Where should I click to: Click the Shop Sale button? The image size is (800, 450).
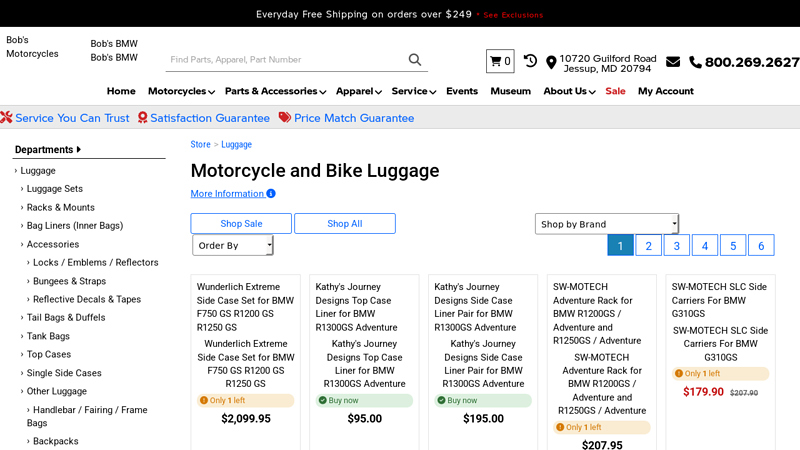pyautogui.click(x=241, y=224)
